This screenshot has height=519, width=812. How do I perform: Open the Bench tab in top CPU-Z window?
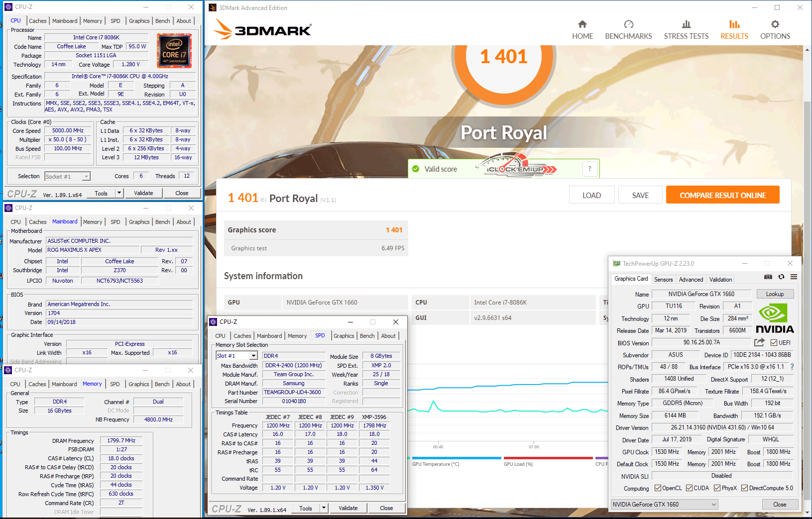coord(162,21)
